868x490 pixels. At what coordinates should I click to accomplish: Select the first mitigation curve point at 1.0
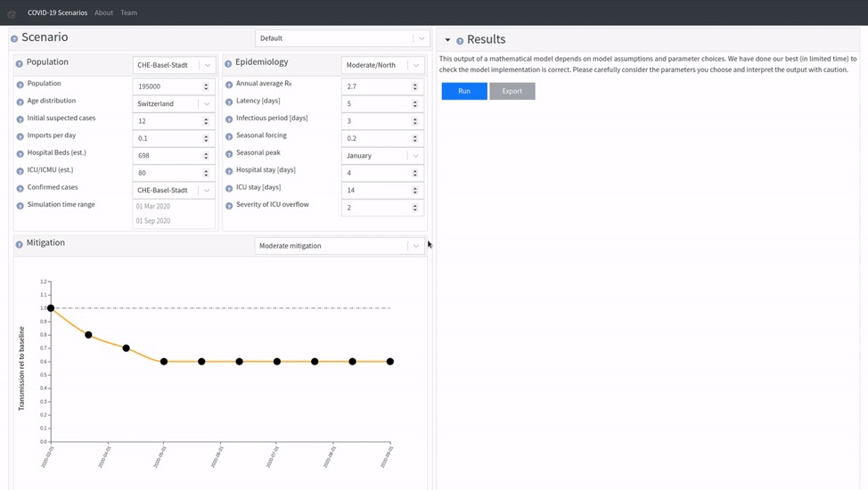(x=51, y=308)
